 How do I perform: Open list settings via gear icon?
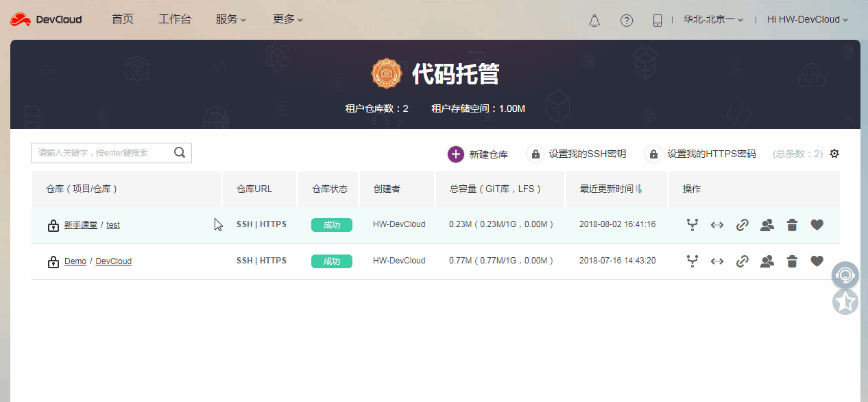tap(834, 154)
